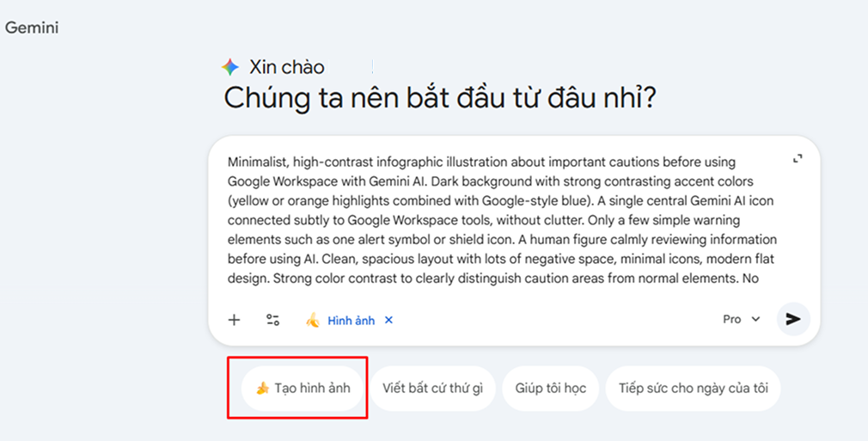Click the send arrow button
The height and width of the screenshot is (441, 868).
click(x=792, y=319)
